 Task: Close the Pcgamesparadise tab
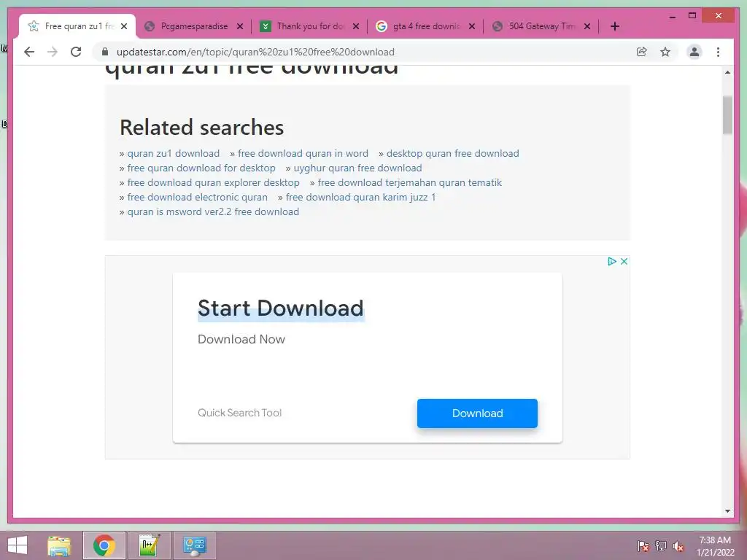(x=240, y=26)
